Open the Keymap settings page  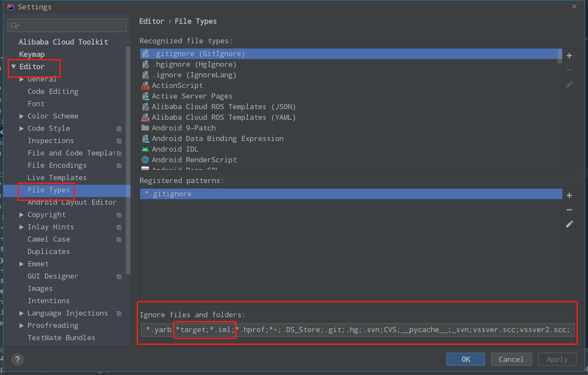tap(32, 54)
